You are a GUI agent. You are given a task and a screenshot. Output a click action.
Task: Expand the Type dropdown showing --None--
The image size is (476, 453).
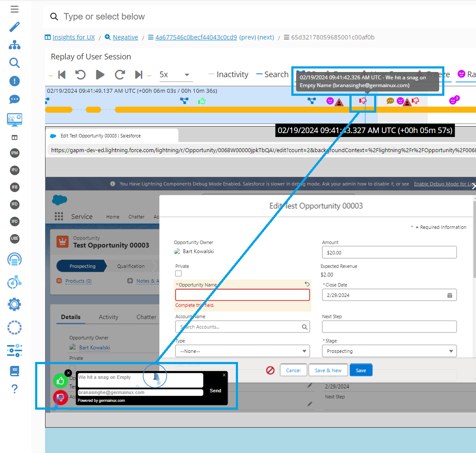(242, 351)
